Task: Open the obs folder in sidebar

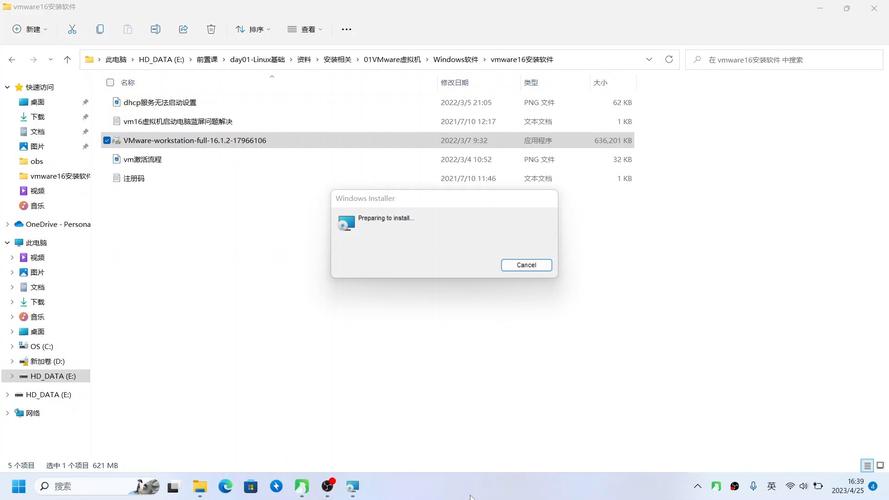Action: point(37,161)
